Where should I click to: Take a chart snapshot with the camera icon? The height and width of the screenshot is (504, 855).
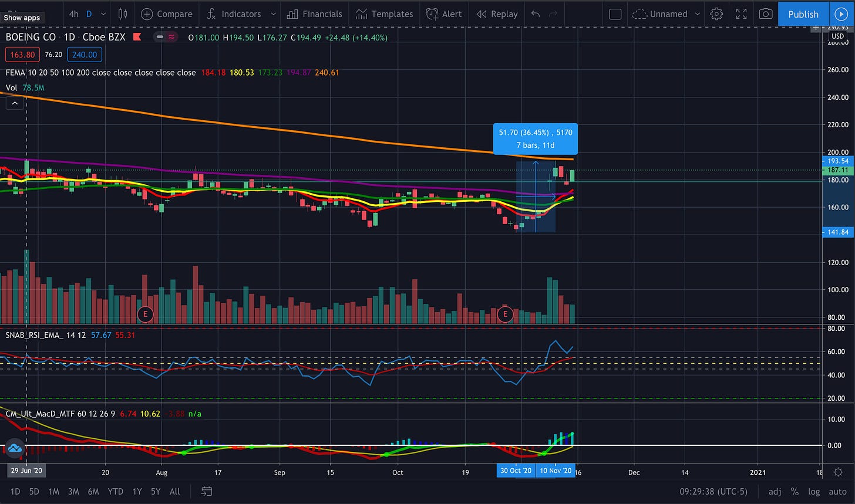[765, 13]
